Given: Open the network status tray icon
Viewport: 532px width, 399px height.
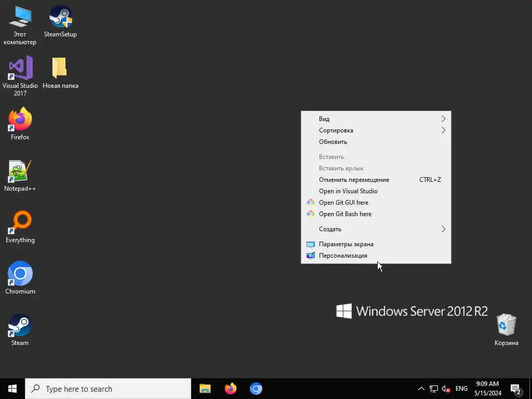Looking at the screenshot, I should pos(434,389).
